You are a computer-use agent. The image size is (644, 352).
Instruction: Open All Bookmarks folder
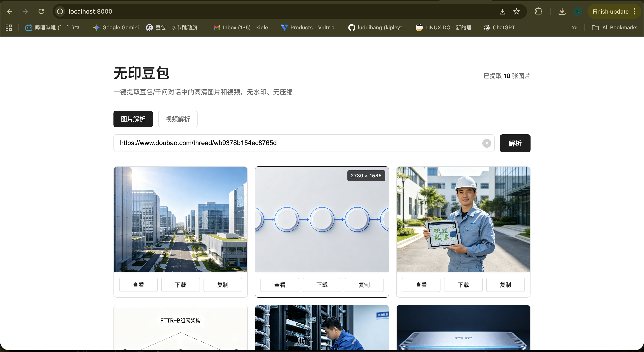click(615, 28)
